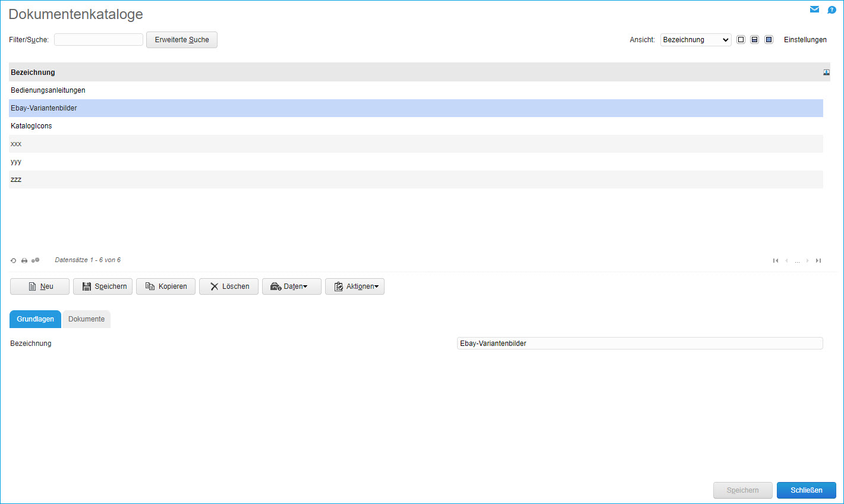The width and height of the screenshot is (844, 504).
Task: Go to the previous page of records
Action: point(786,260)
